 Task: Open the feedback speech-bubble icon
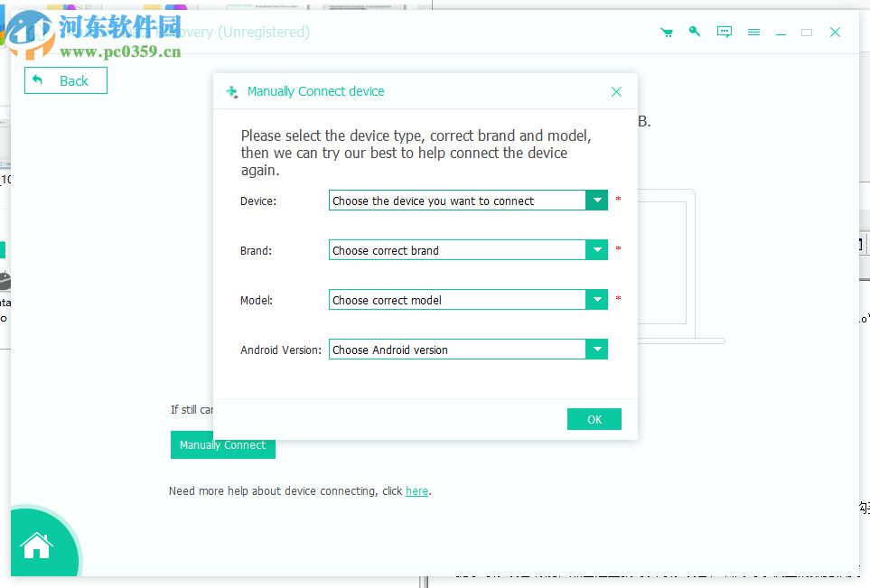tap(724, 32)
